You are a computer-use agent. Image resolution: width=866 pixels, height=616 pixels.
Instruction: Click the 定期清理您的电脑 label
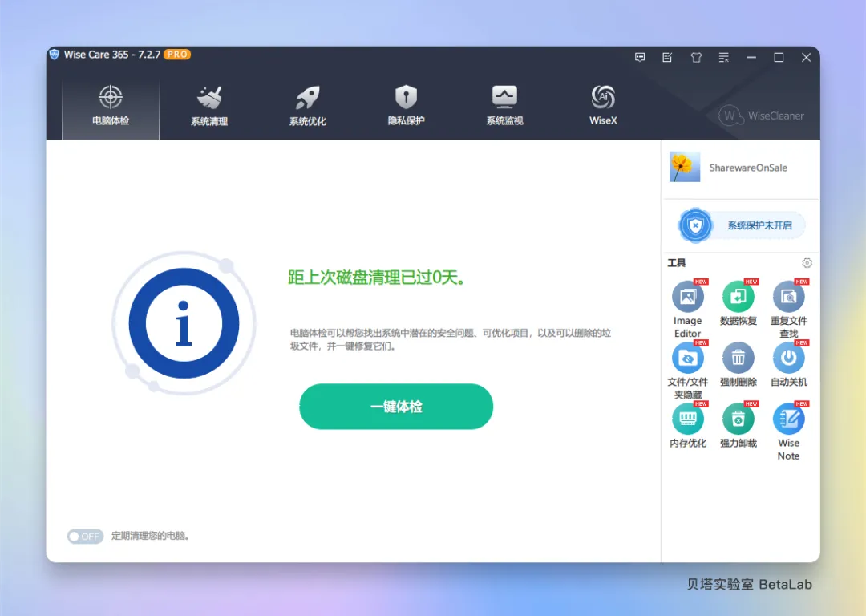tap(150, 536)
